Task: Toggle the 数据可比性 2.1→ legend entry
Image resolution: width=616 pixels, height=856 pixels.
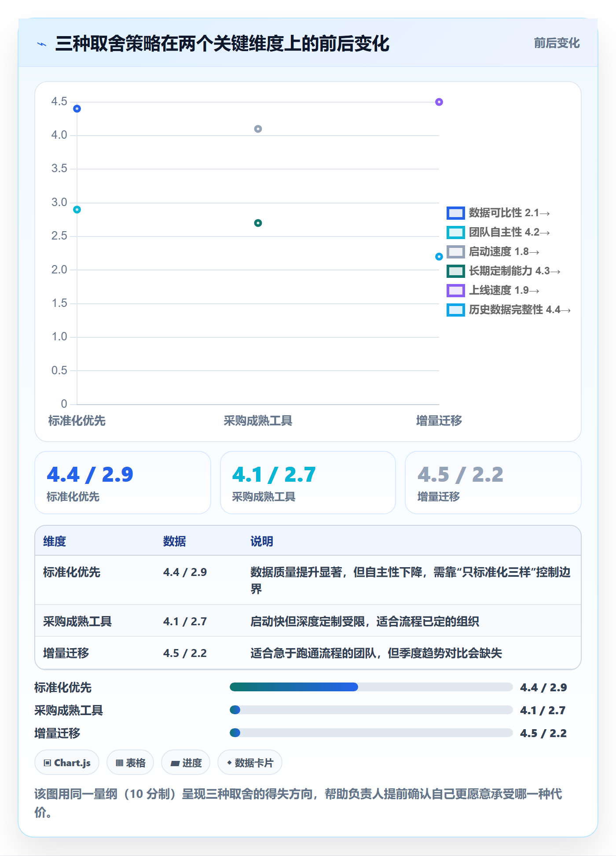Action: [x=498, y=213]
